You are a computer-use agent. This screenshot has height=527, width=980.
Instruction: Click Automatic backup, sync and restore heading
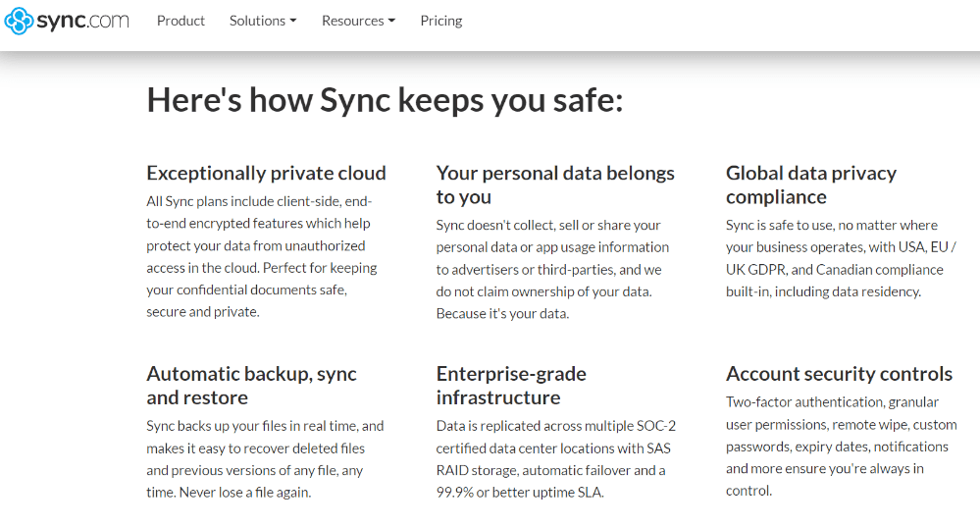pos(252,386)
